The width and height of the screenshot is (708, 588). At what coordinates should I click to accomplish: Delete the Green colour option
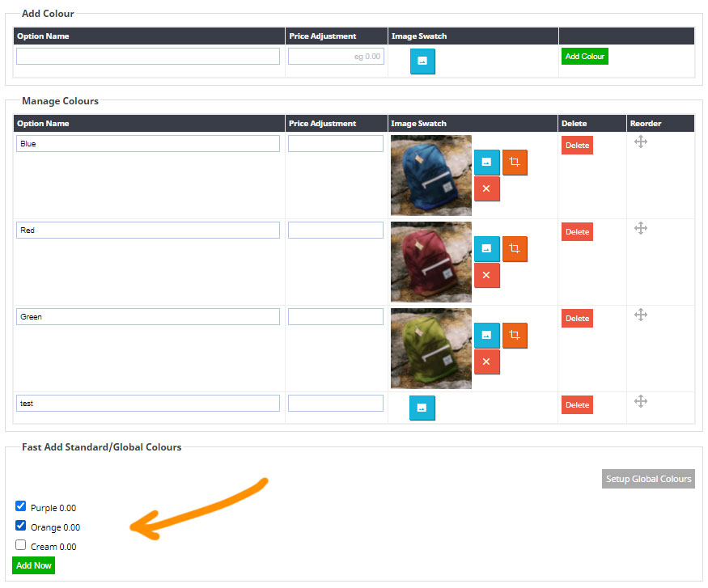[577, 319]
